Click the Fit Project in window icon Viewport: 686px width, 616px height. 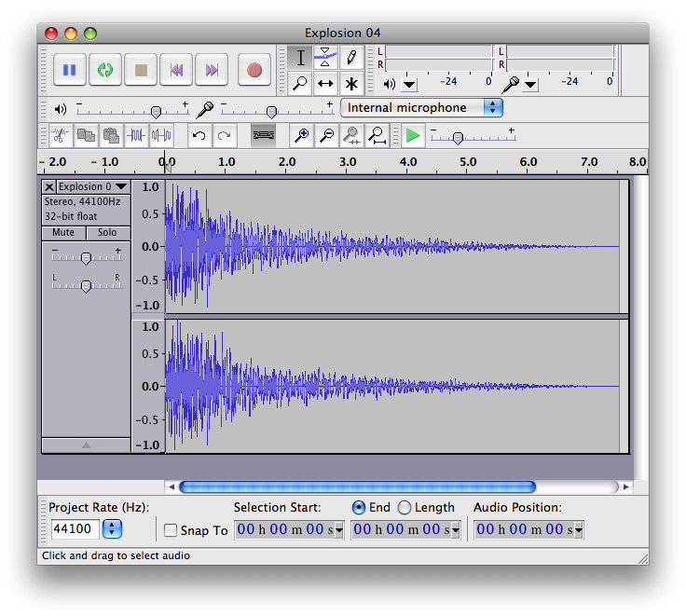[x=377, y=136]
